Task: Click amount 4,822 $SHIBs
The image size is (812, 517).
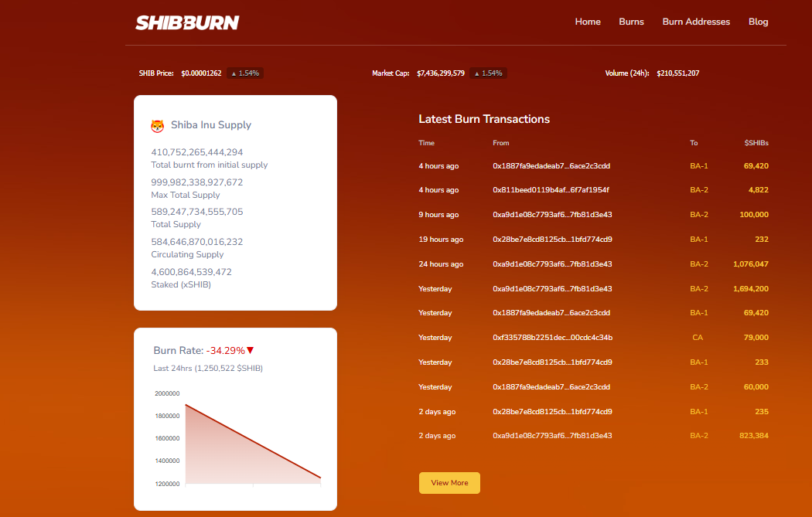Action: 759,190
